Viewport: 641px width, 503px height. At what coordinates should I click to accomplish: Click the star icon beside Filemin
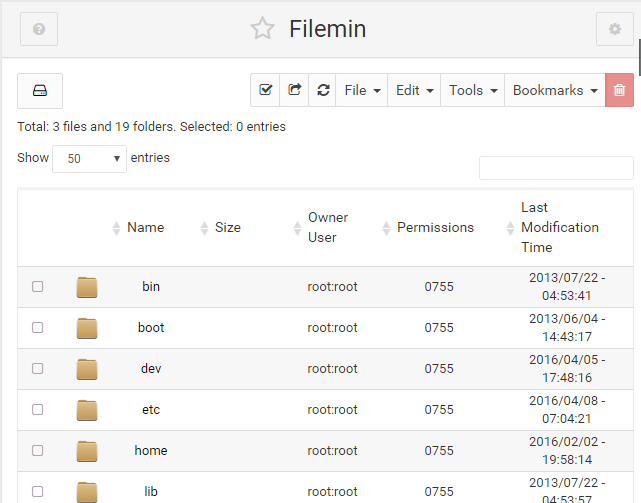click(262, 29)
